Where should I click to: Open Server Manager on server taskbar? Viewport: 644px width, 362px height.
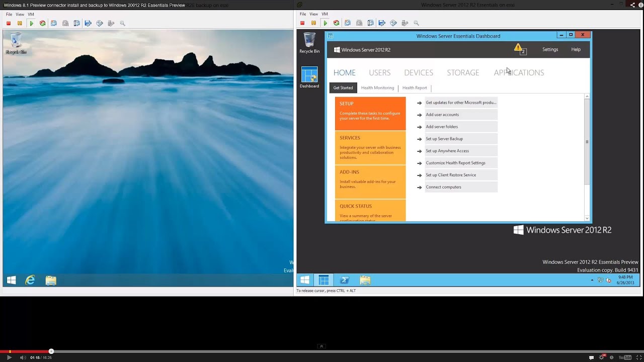324,280
